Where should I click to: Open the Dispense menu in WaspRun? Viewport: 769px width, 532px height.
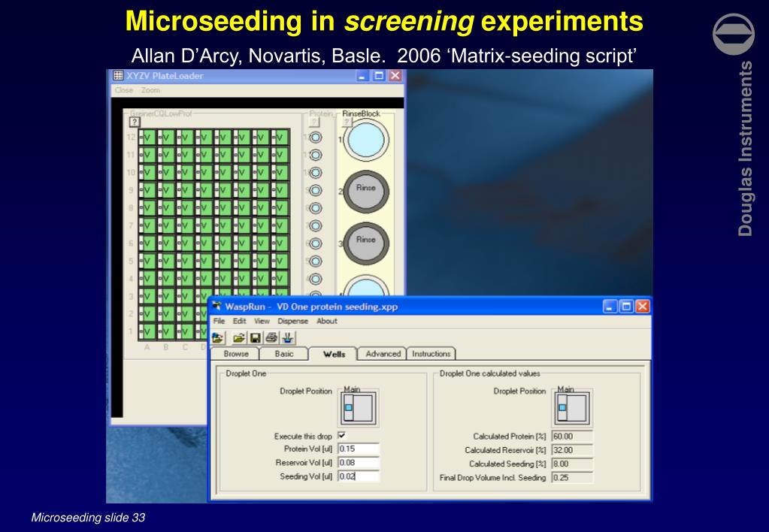[x=292, y=321]
